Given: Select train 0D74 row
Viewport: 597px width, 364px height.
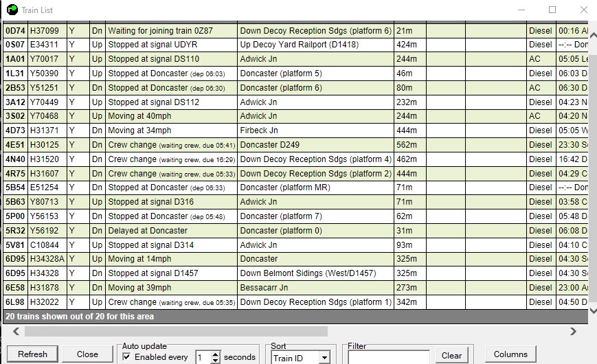Looking at the screenshot, I should point(295,30).
